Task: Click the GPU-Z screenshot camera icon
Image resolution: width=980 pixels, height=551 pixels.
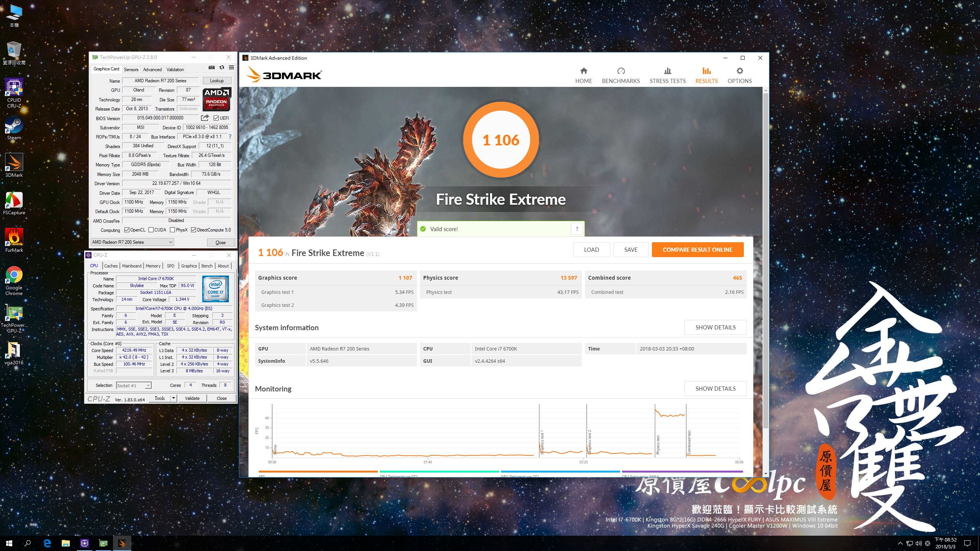Action: (211, 68)
